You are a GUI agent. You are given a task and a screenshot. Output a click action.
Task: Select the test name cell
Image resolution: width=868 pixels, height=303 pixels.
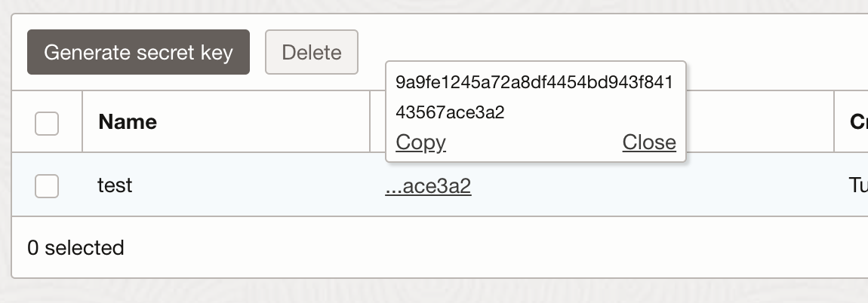[x=115, y=185]
